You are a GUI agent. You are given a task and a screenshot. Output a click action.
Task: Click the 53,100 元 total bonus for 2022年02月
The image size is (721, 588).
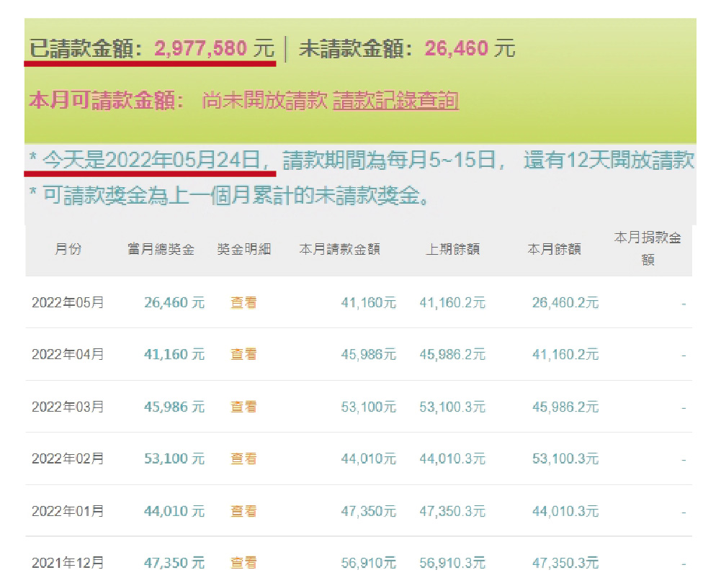pos(174,459)
